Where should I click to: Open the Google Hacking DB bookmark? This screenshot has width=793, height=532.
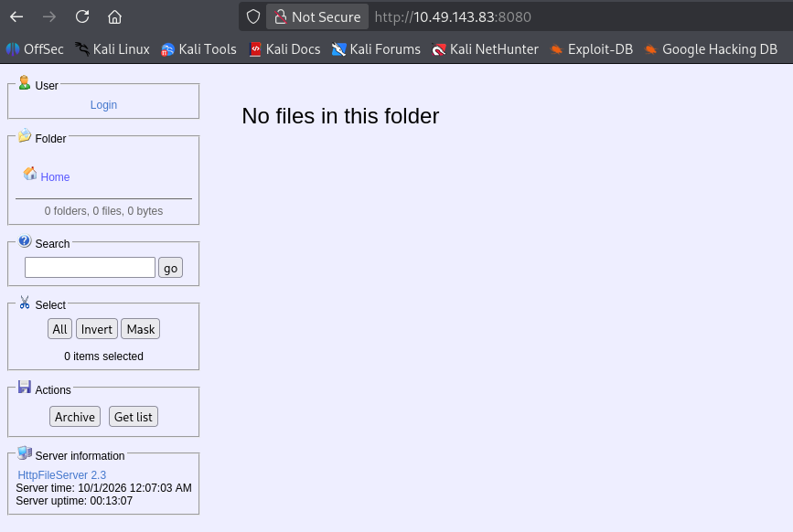tap(711, 49)
